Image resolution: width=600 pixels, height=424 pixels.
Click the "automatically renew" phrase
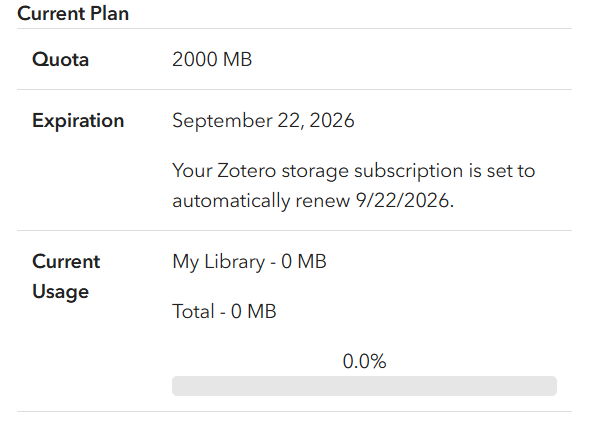click(x=254, y=201)
